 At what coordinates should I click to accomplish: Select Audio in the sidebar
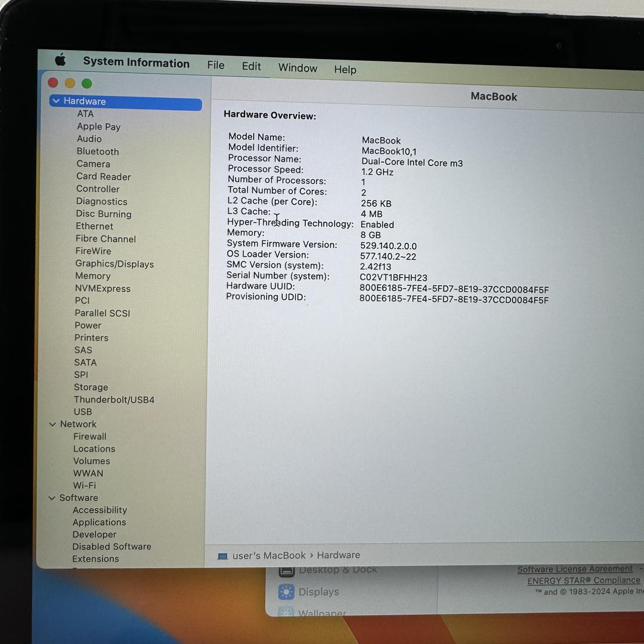[89, 139]
